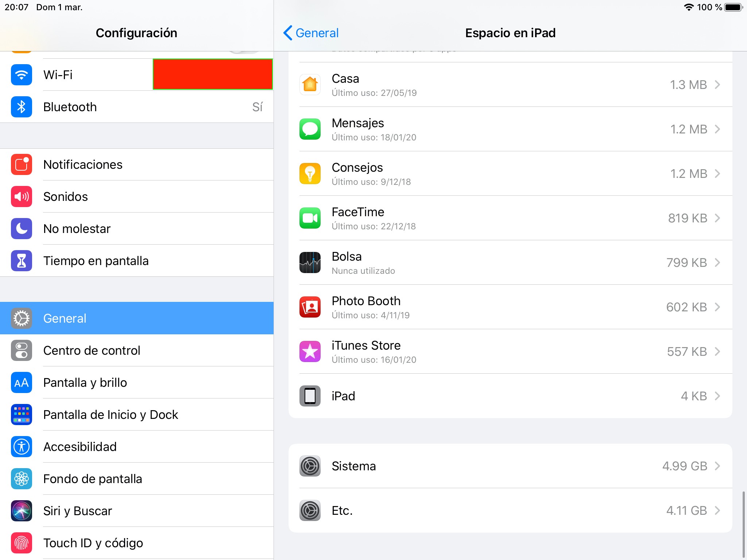Open Etc. storage details chevron
The image size is (747, 560).
click(717, 510)
